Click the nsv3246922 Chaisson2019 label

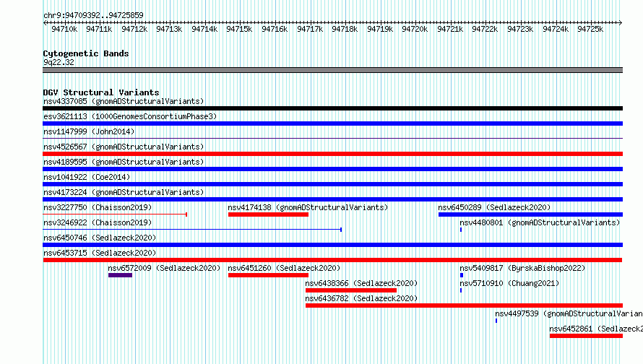point(98,222)
